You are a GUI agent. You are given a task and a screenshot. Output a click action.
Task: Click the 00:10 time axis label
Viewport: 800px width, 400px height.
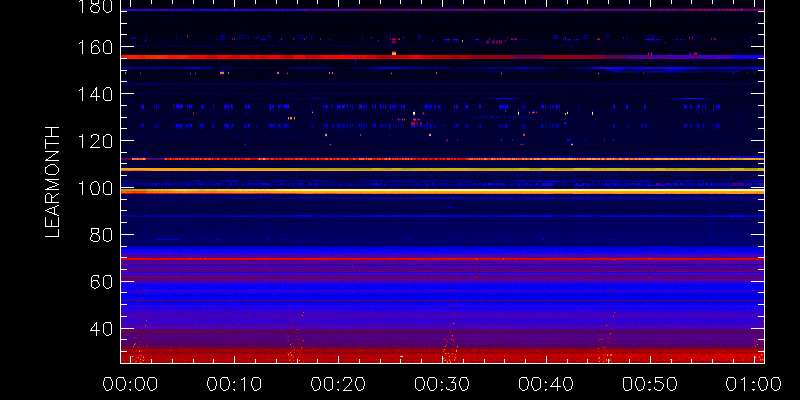235,384
